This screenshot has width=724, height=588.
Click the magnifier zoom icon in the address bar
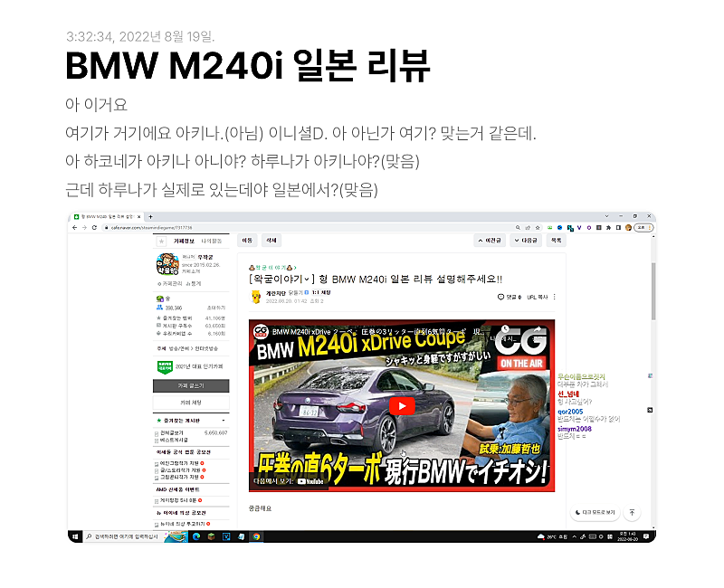pyautogui.click(x=518, y=228)
